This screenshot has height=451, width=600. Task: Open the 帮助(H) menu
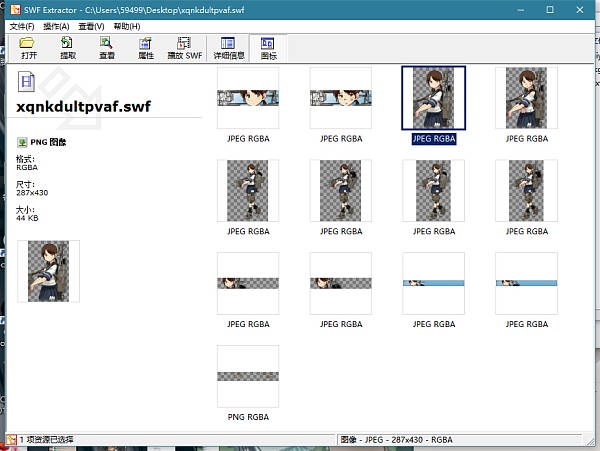pos(127,26)
